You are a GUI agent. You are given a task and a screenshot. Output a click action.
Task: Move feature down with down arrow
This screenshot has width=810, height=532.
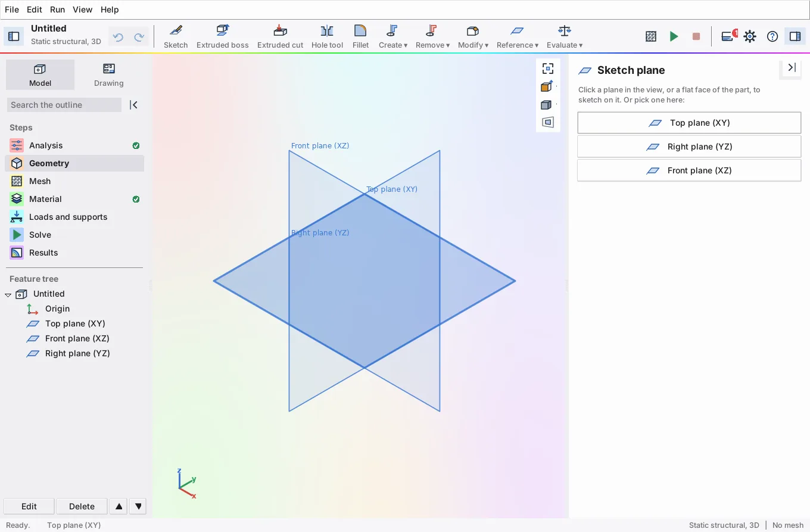pos(138,506)
